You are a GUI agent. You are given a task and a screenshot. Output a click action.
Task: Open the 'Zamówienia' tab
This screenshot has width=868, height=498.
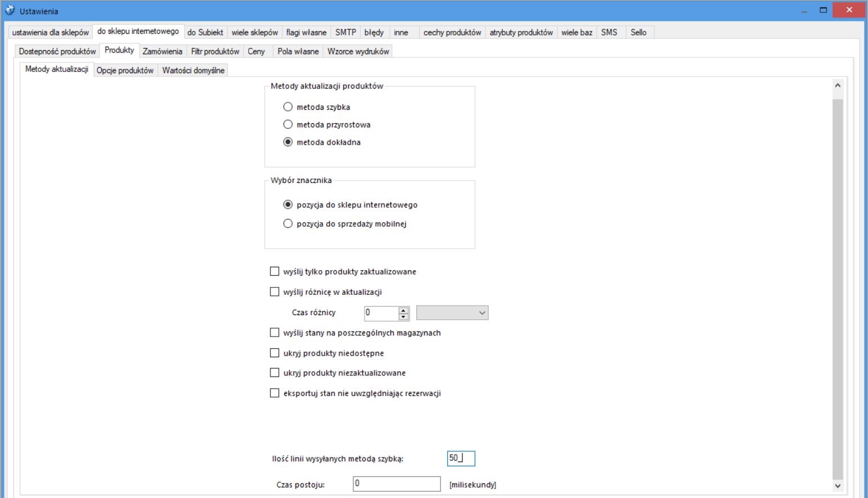click(162, 51)
